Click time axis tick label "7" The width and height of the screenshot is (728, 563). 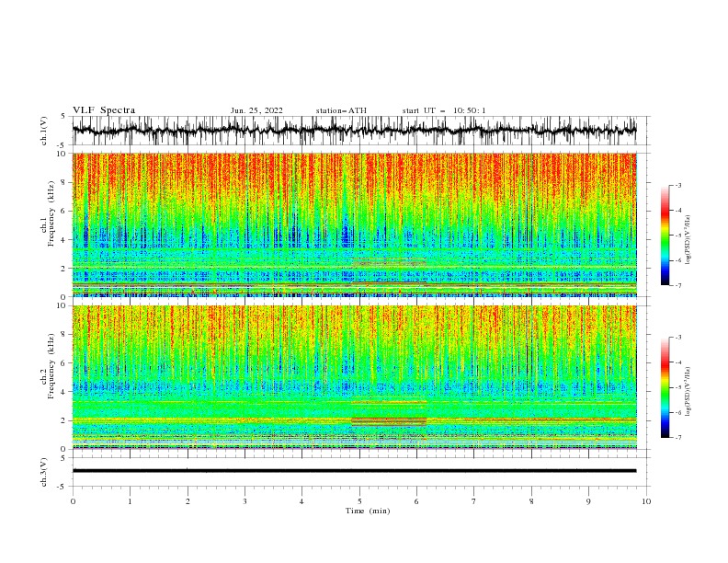474,501
